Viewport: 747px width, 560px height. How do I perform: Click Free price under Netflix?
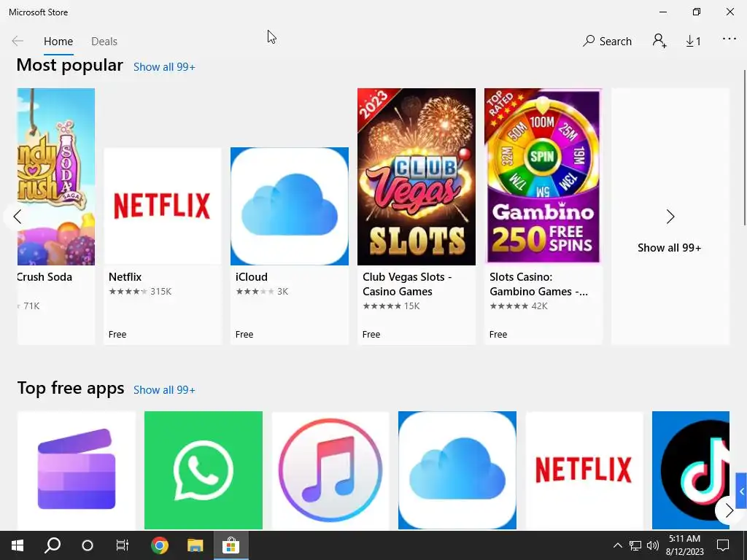(x=117, y=334)
